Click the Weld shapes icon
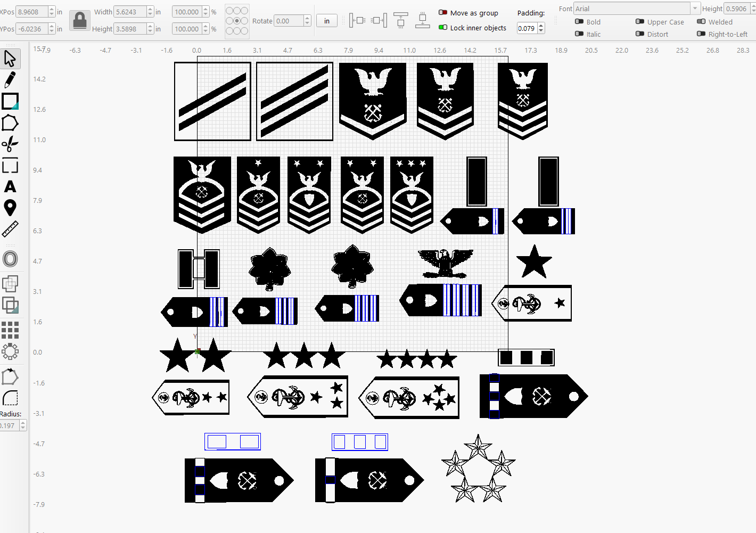Viewport: 756px width, 533px height. (x=10, y=284)
